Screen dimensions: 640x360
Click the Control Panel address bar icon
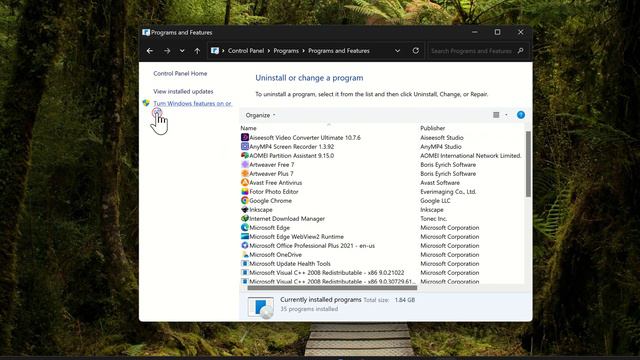(x=215, y=51)
